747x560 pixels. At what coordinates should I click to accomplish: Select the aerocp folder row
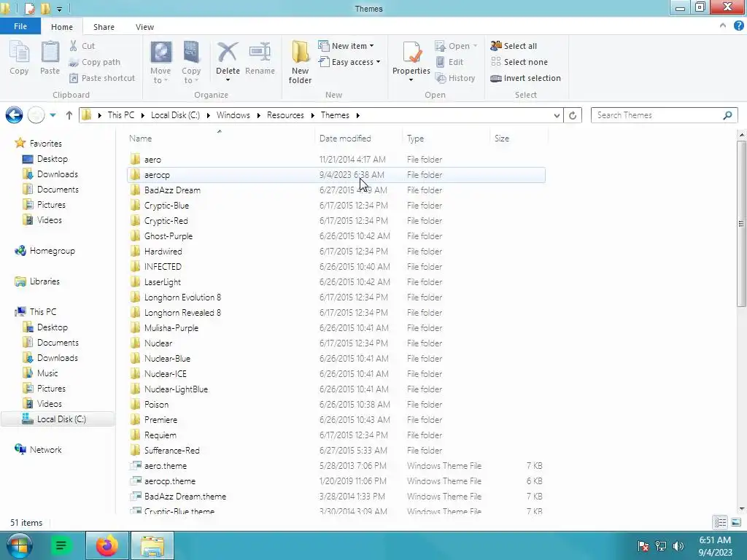point(336,175)
